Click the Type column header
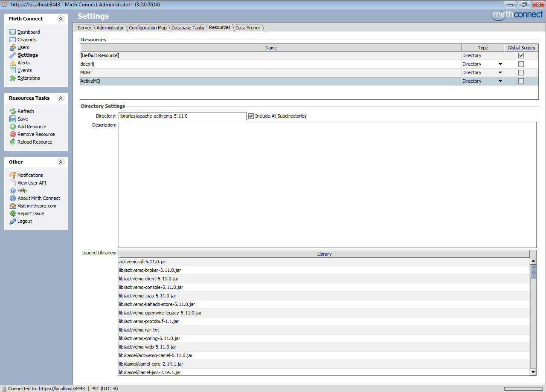 (483, 48)
